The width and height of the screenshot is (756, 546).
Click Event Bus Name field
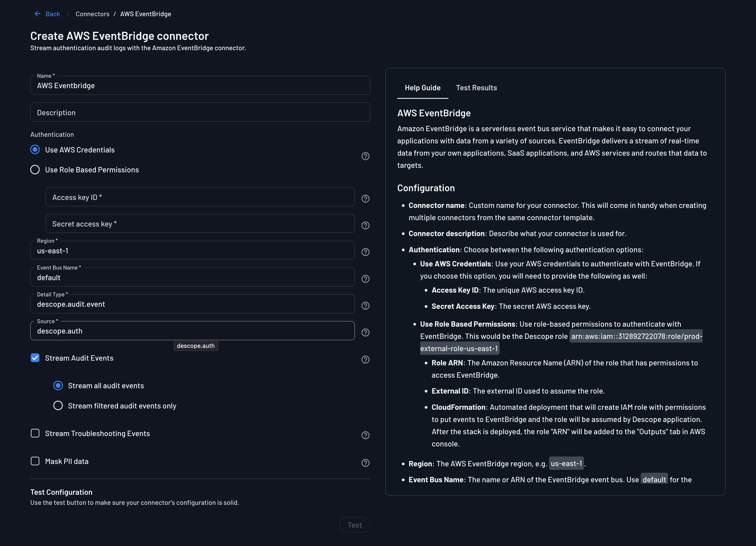192,277
